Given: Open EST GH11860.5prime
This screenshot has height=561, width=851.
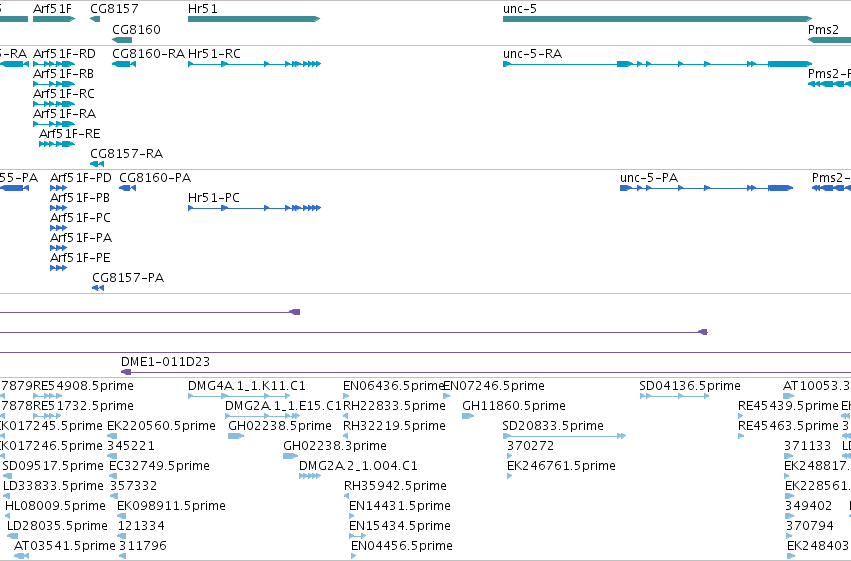Looking at the screenshot, I should click(513, 406).
